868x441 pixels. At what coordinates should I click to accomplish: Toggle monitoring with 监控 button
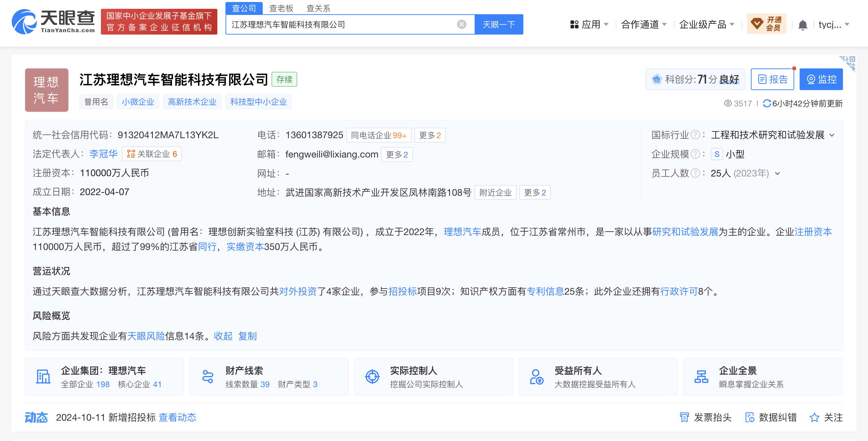tap(821, 79)
